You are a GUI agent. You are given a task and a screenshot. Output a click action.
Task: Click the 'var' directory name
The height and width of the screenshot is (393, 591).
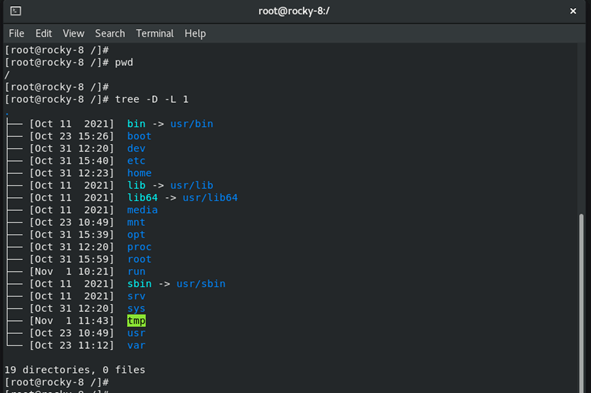(136, 346)
